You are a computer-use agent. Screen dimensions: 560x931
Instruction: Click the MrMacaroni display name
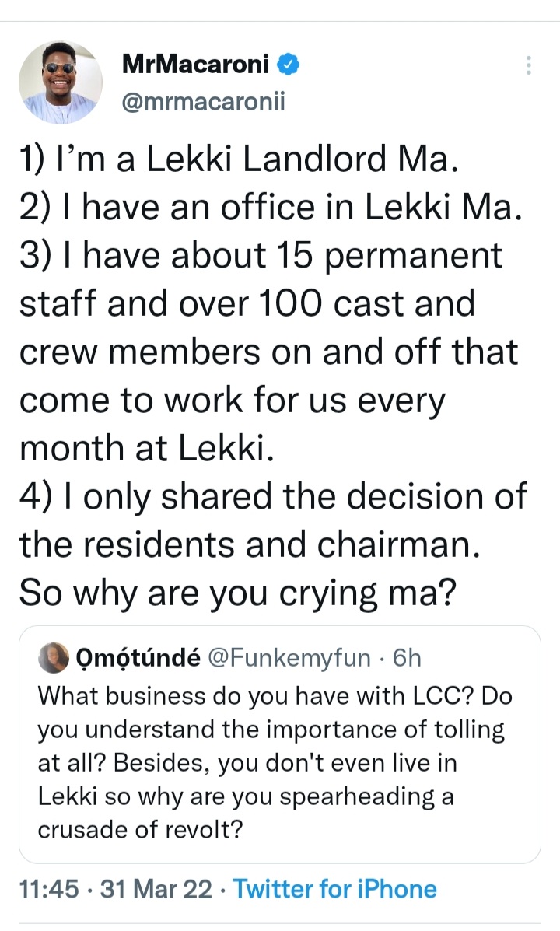point(195,66)
